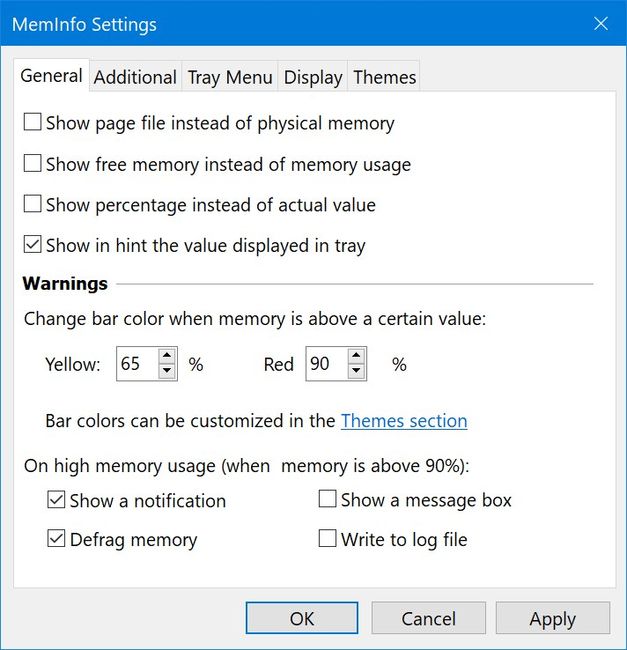Screen dimensions: 627x650
Task: Decrease the Yellow threshold with down arrow
Action: [167, 372]
